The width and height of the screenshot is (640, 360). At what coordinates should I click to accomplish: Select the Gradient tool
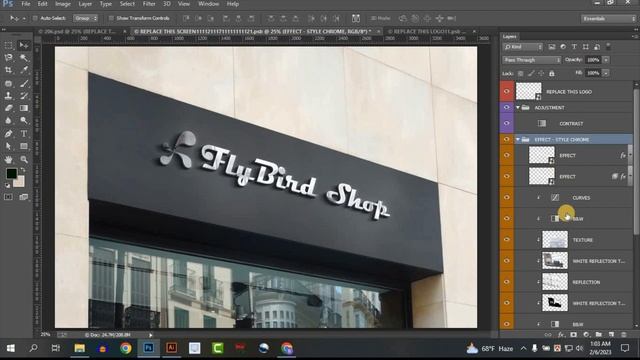pos(24,108)
